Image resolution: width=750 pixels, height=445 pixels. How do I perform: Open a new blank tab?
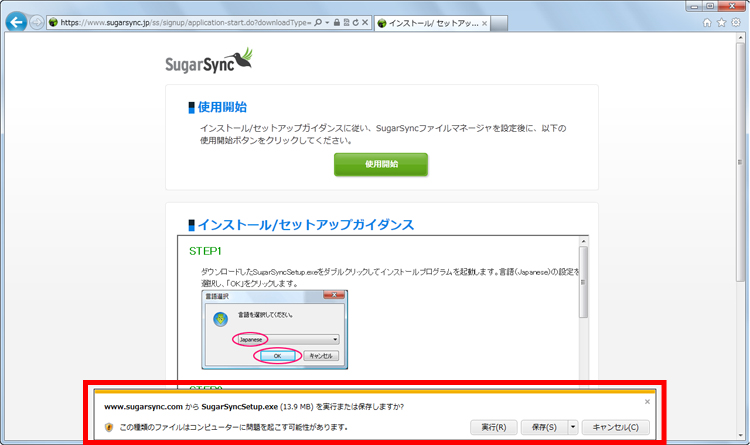tap(499, 23)
